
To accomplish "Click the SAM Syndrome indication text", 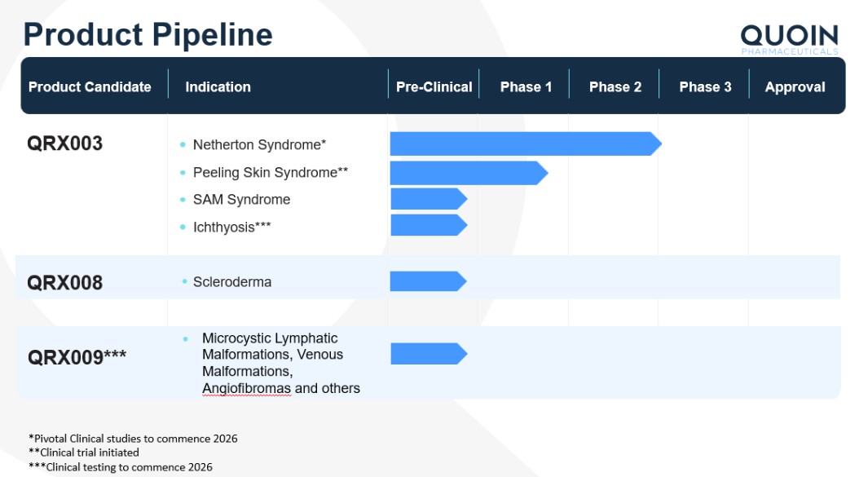I will coord(241,200).
